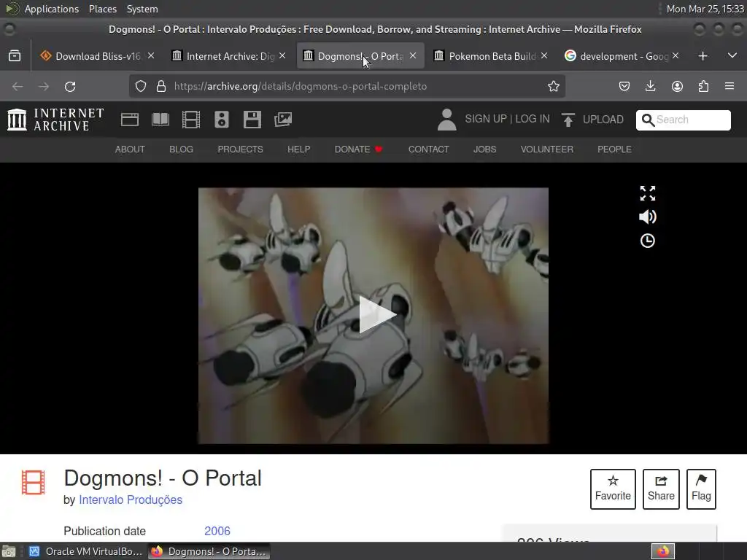
Task: Open the Places system menu
Action: pos(103,9)
